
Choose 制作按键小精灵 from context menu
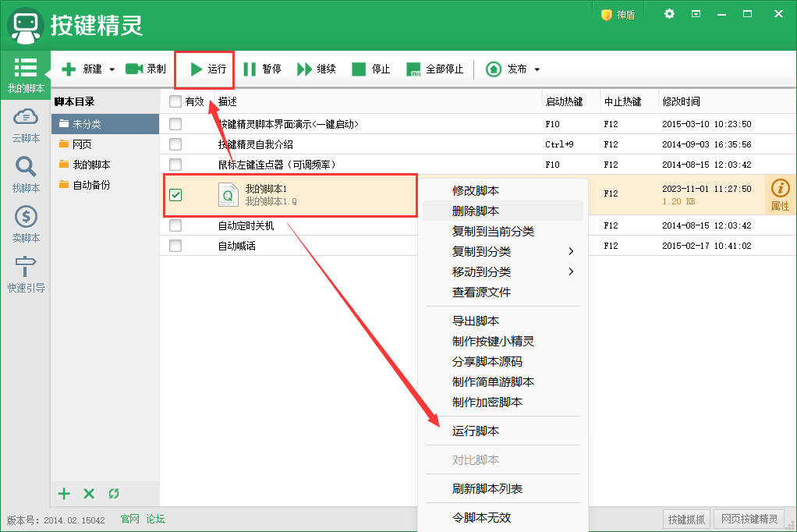(503, 341)
